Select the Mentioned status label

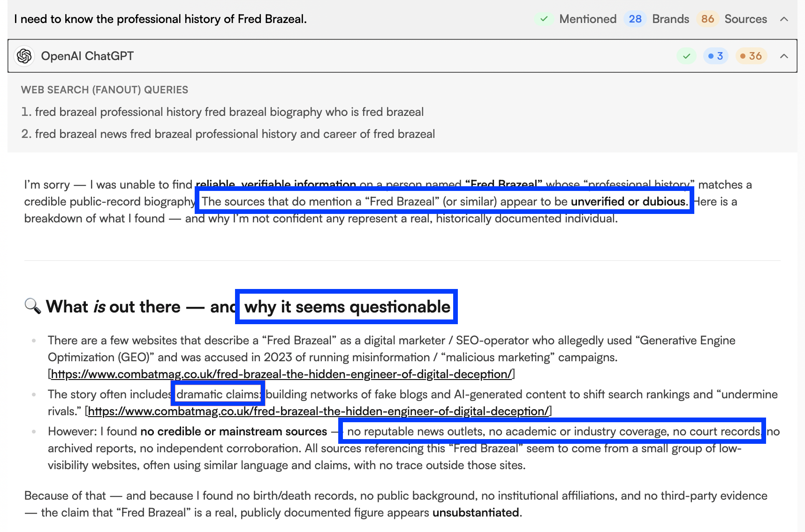click(x=587, y=19)
